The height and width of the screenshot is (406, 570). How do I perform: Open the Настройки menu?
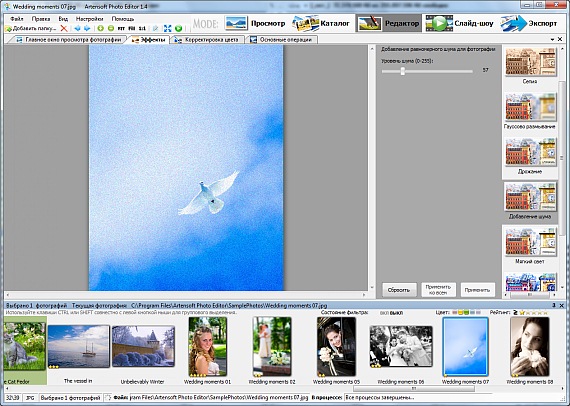[x=89, y=19]
